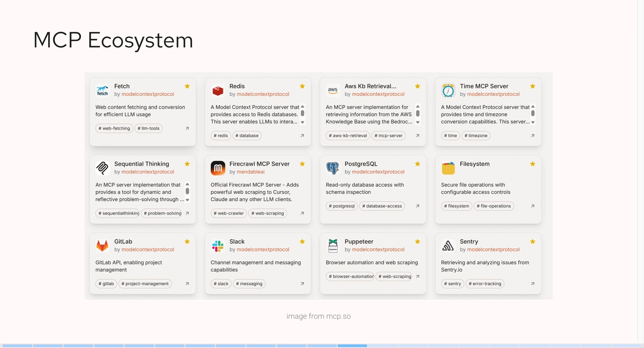
Task: Open Puppeteer card's external link arrow
Action: [x=417, y=276]
